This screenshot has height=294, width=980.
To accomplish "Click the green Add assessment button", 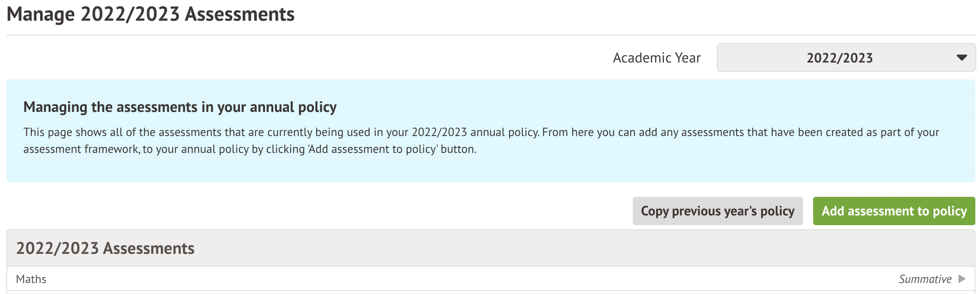I will click(x=893, y=211).
